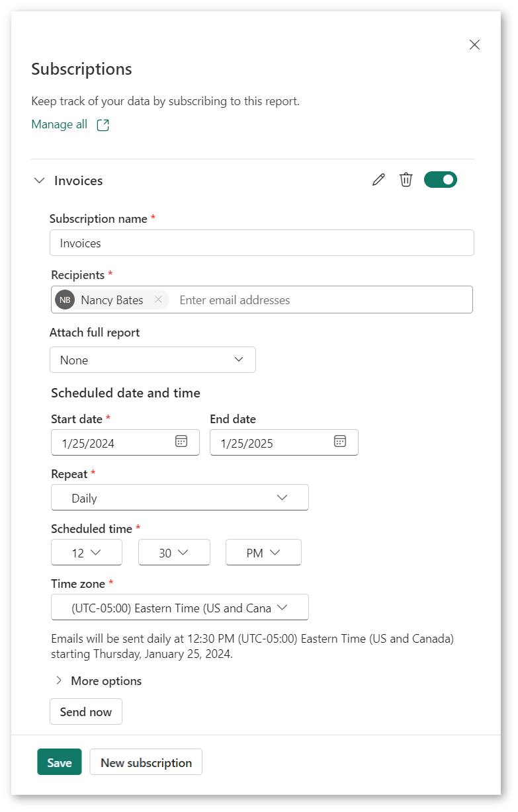Click the End date 1/25/2025 field
This screenshot has width=518, height=812.
[284, 442]
